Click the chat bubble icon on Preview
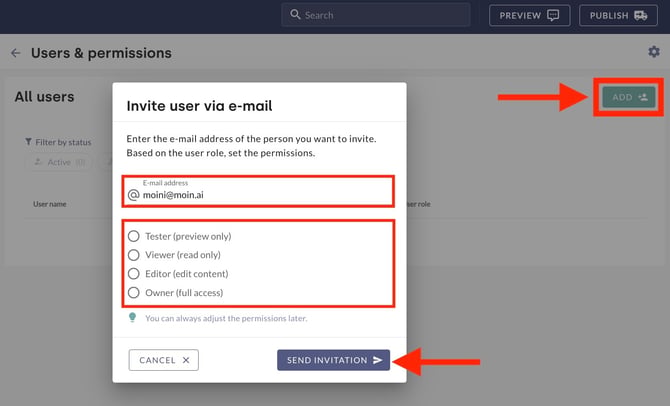This screenshot has width=670, height=406. click(553, 15)
